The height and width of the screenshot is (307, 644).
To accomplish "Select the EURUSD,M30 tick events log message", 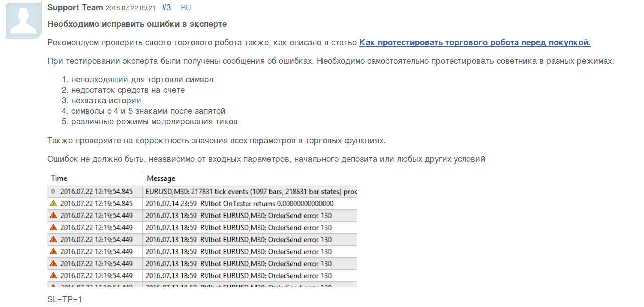I will 251,191.
